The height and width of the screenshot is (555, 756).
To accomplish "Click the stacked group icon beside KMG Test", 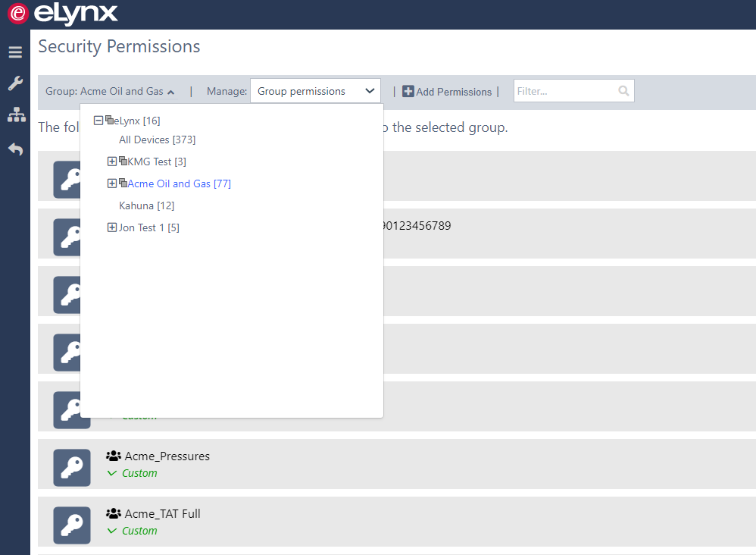I will [123, 161].
